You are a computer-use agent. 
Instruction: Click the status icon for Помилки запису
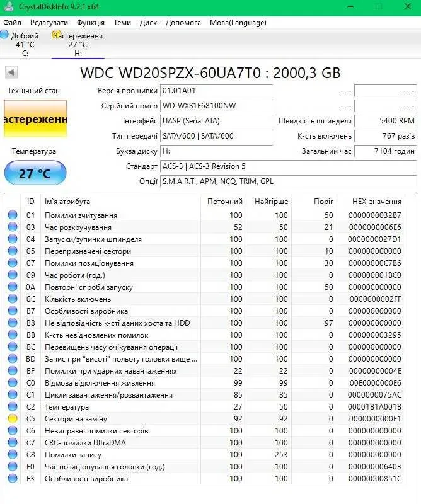tap(13, 454)
